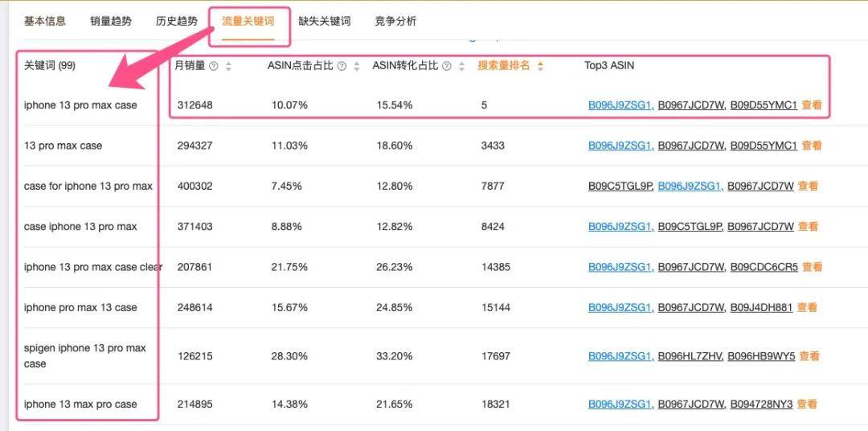Switch to 基本信息 tab
868x431 pixels.
45,21
